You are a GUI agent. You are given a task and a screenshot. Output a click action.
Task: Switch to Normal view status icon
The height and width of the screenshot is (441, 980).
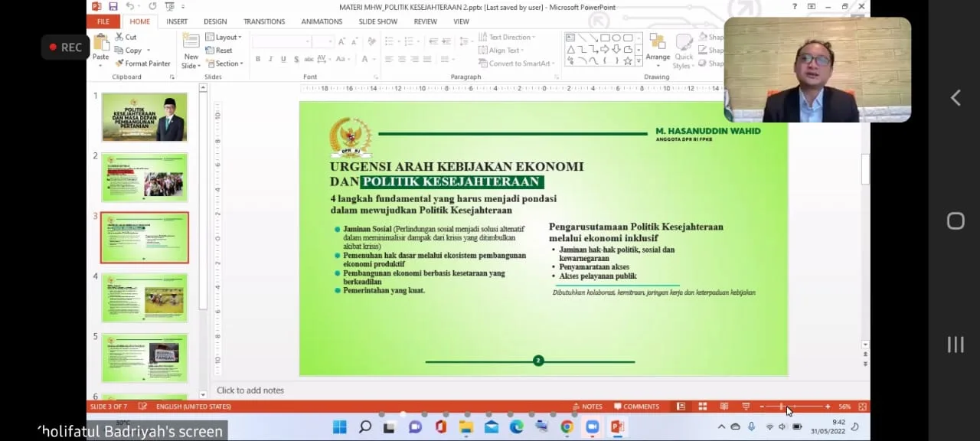(x=681, y=407)
